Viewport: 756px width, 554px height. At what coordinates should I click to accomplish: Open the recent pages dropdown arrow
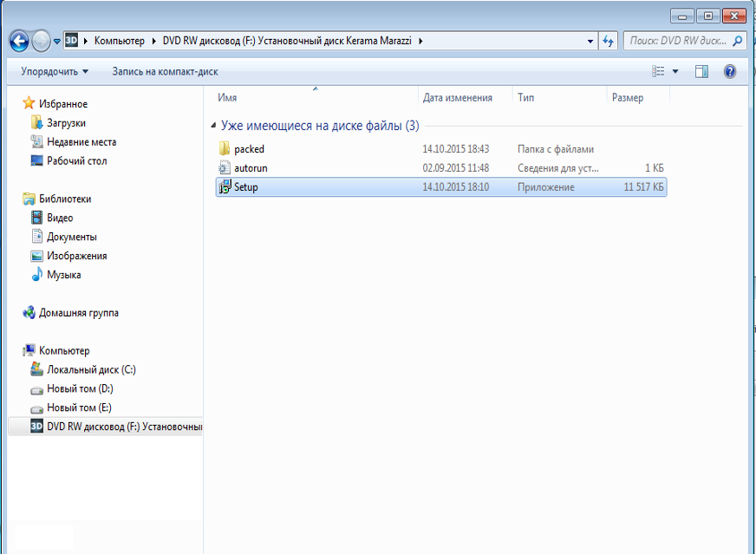point(57,41)
